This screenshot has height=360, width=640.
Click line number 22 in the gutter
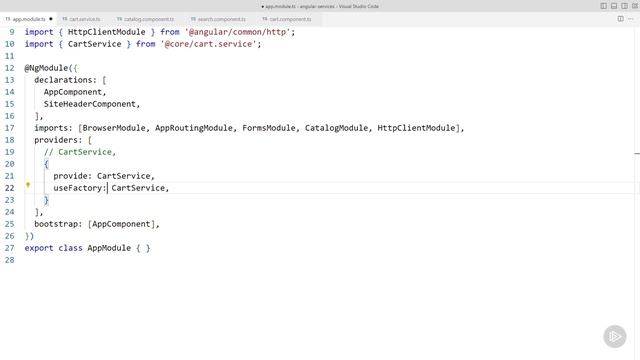click(x=10, y=188)
